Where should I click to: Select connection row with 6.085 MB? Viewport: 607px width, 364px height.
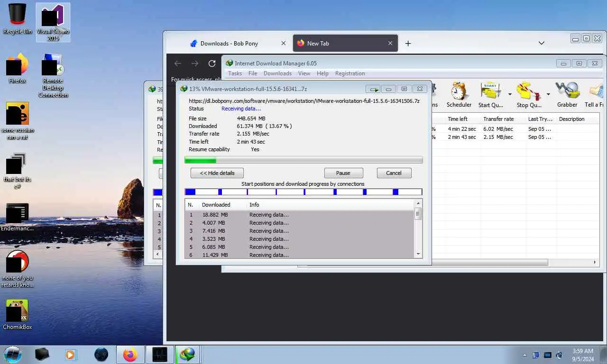(x=299, y=247)
